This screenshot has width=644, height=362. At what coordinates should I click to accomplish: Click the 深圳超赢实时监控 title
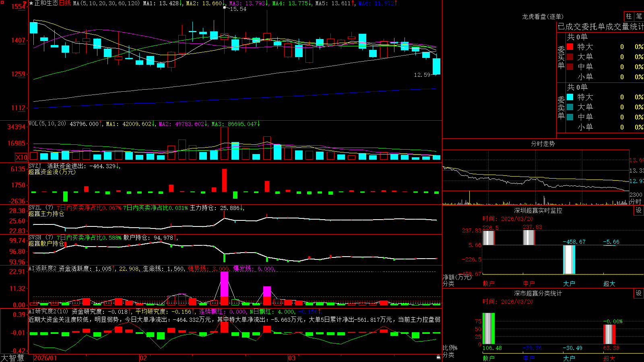(538, 210)
